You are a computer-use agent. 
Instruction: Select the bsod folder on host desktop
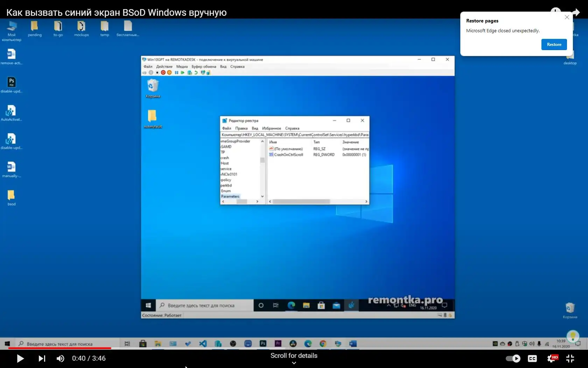point(12,197)
